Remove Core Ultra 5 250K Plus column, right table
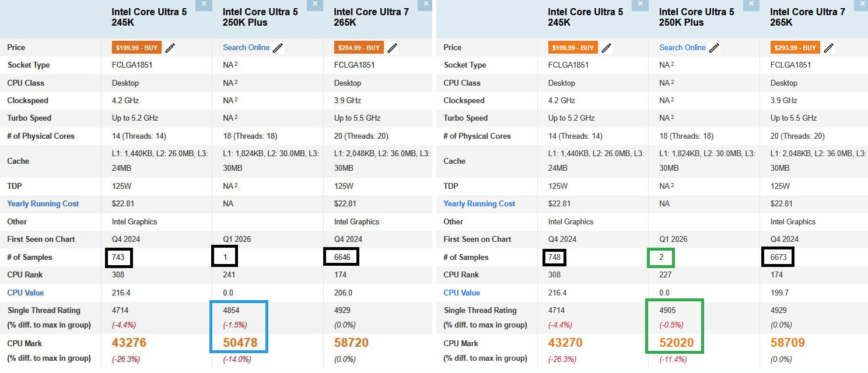This screenshot has height=373, width=868. coord(751,3)
